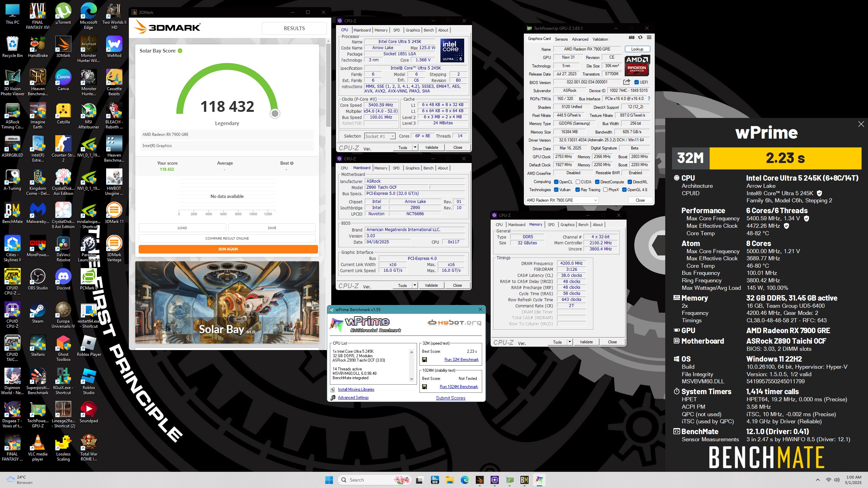Click the wPrime CPU List scrollbar down arrow
This screenshot has width=868, height=488.
coord(411,379)
